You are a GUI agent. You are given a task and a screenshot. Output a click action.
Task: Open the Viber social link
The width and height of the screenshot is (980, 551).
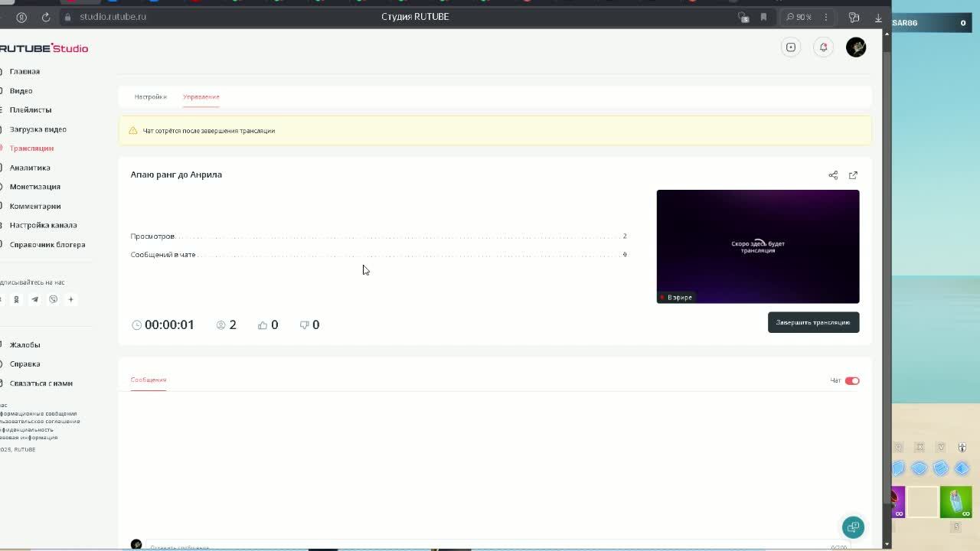tap(53, 299)
